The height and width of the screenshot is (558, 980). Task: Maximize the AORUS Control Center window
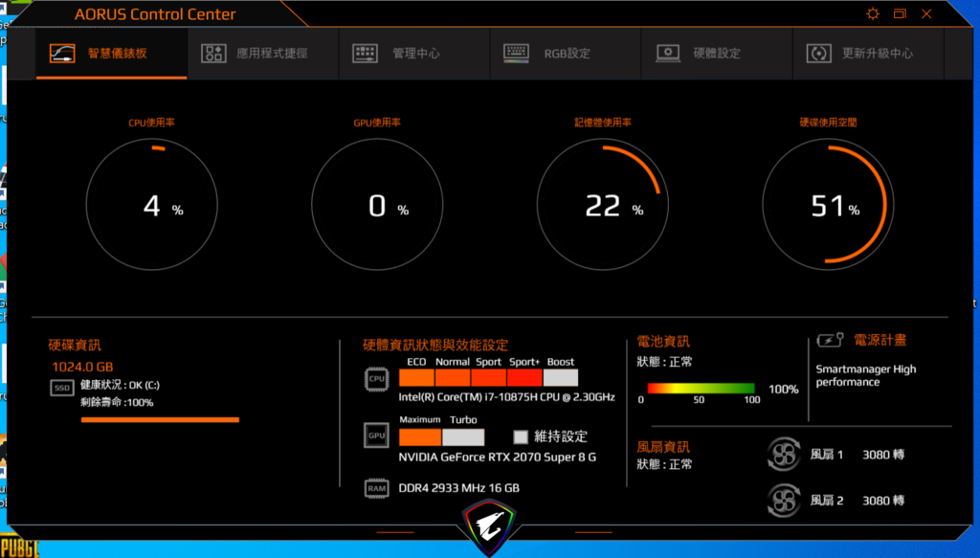[900, 13]
